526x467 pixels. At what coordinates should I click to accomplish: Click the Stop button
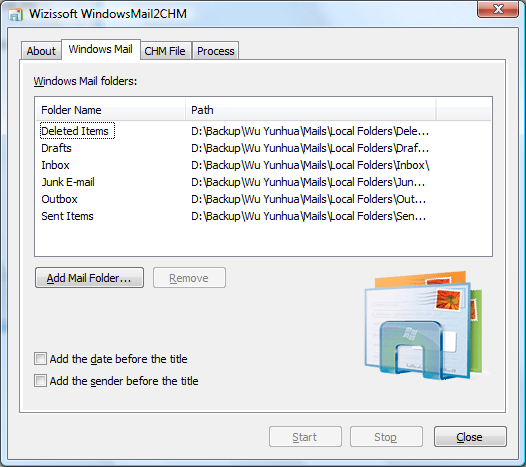tap(386, 437)
